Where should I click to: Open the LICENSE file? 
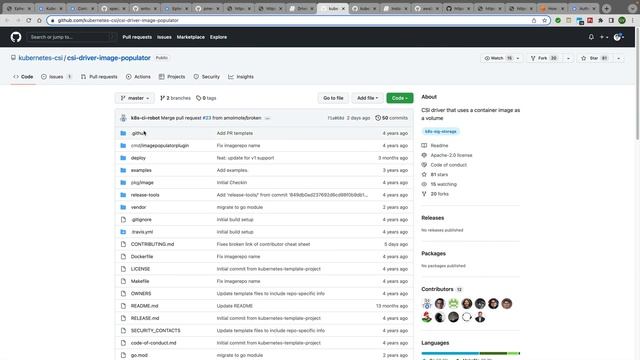pos(140,269)
